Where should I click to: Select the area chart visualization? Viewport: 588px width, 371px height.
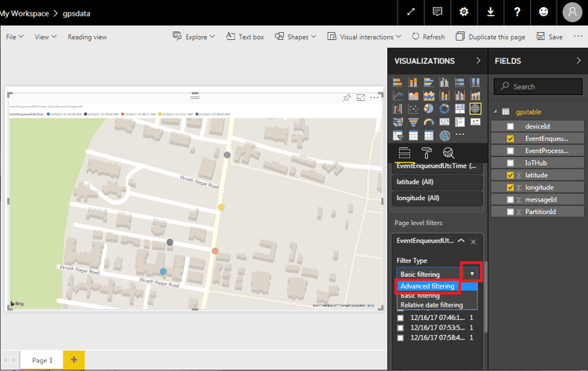click(x=413, y=96)
